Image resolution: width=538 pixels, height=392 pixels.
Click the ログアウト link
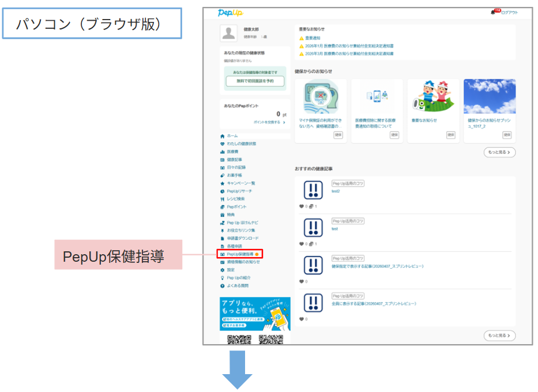coord(510,13)
